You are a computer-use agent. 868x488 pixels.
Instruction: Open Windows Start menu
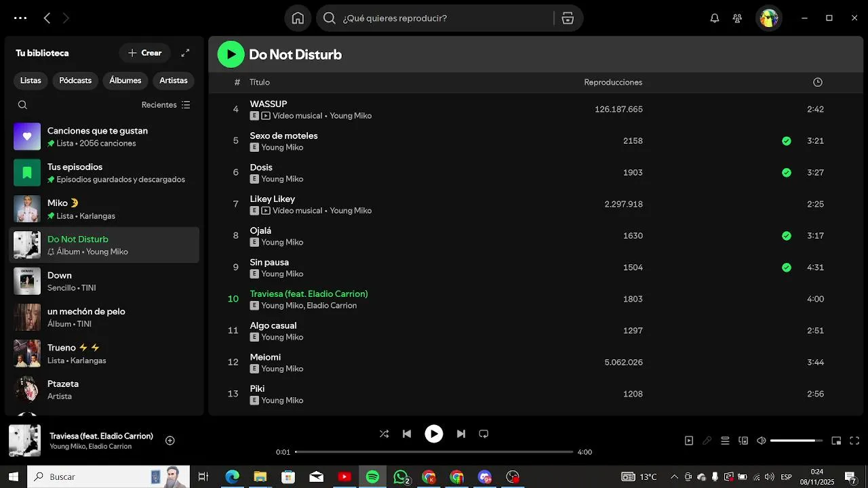13,476
